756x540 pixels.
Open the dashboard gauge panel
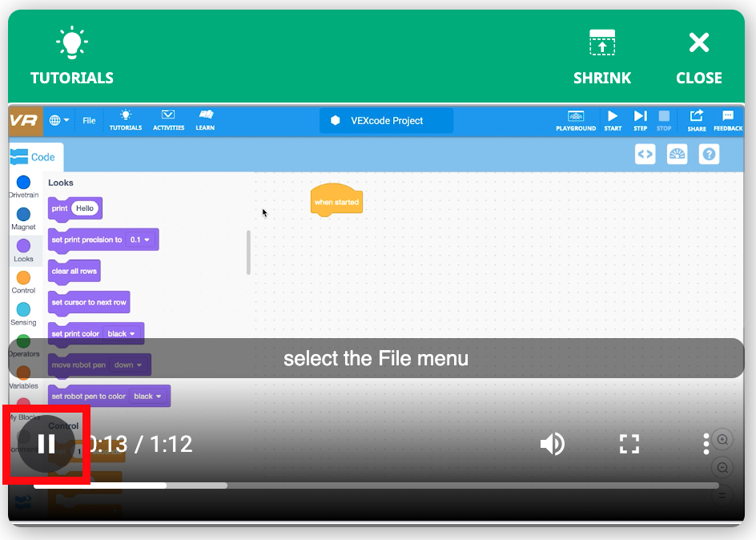tap(677, 154)
